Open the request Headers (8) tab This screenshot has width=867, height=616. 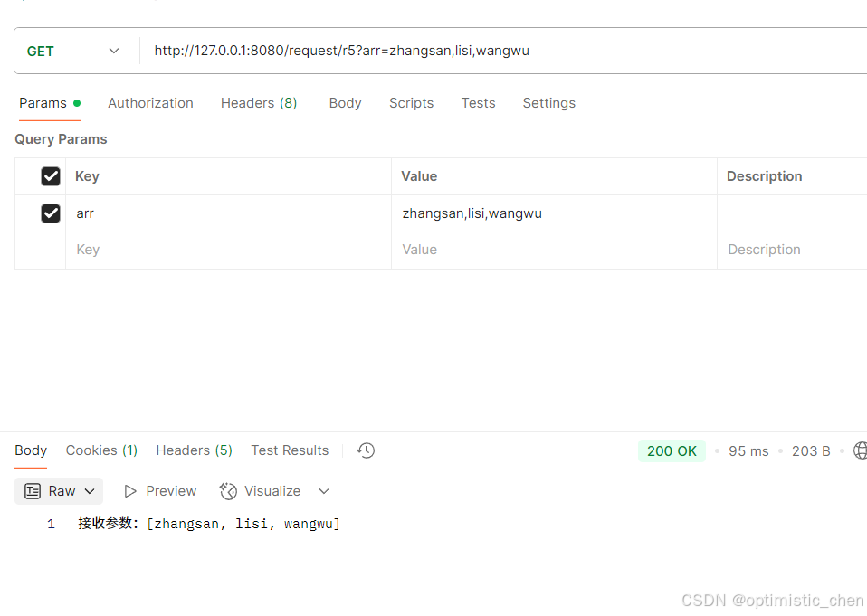(x=259, y=103)
